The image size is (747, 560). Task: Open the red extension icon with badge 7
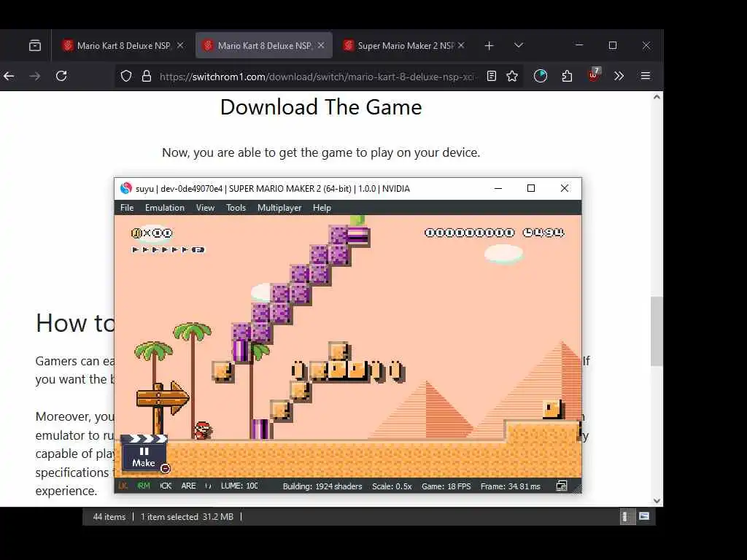coord(594,75)
